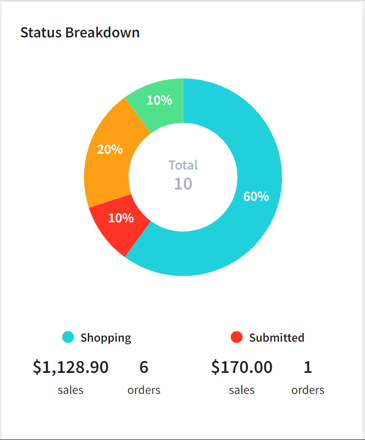Click the Total 10 center label
This screenshot has height=440, width=365.
[183, 175]
